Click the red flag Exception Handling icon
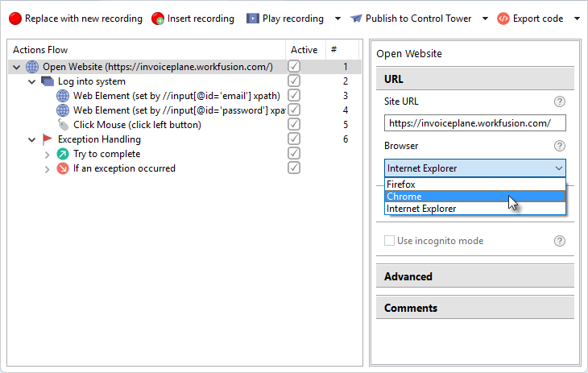Screen dimensions: 588x373 48,139
